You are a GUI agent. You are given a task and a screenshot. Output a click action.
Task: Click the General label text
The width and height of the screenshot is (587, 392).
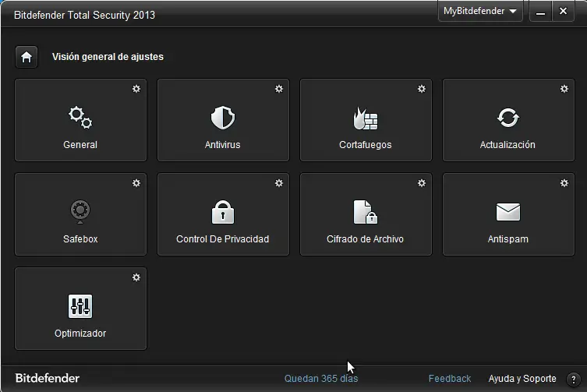(80, 145)
